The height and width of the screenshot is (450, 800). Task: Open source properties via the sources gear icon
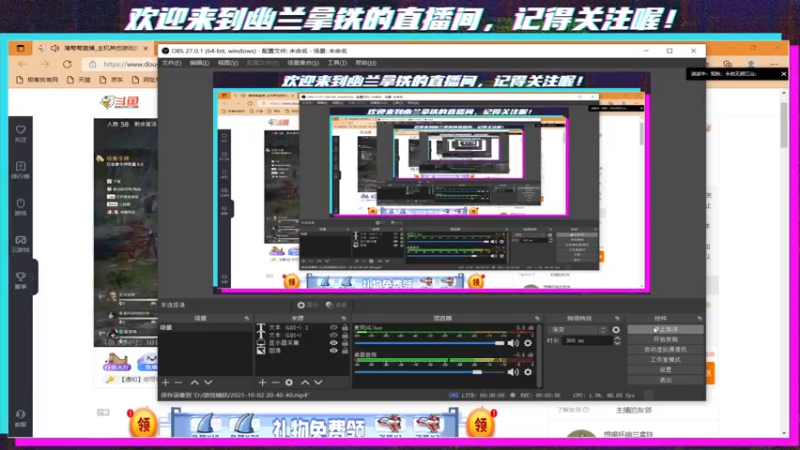pyautogui.click(x=289, y=382)
